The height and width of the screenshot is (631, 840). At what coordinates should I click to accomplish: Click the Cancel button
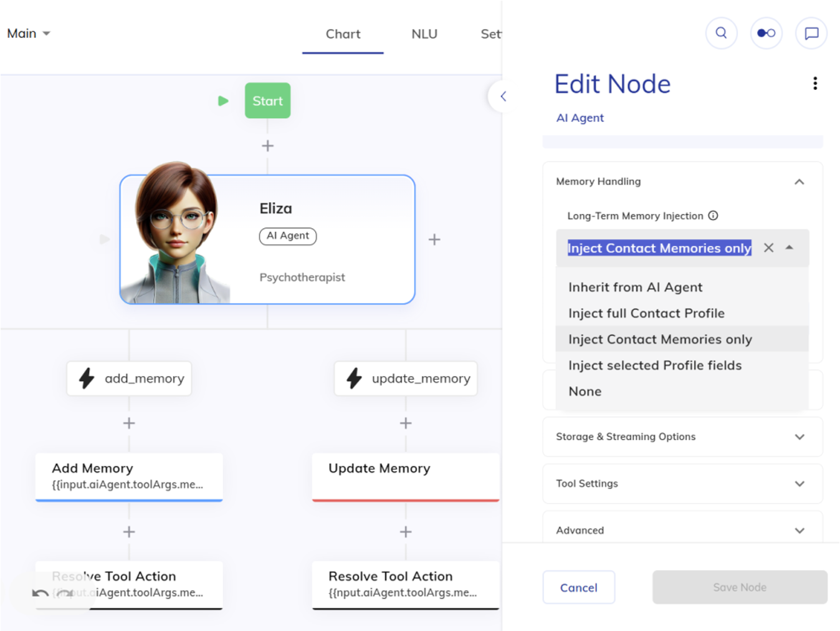pyautogui.click(x=578, y=587)
